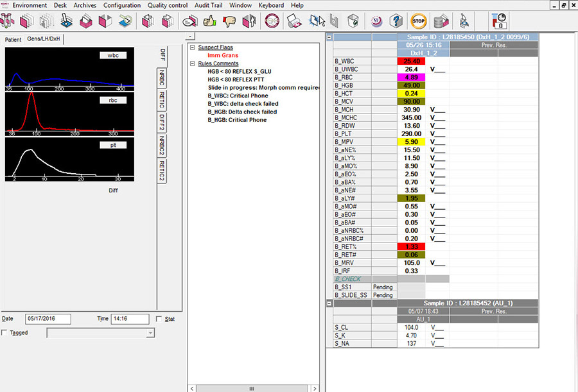Open the Window menu
Image resolution: width=578 pixels, height=392 pixels.
(x=240, y=5)
